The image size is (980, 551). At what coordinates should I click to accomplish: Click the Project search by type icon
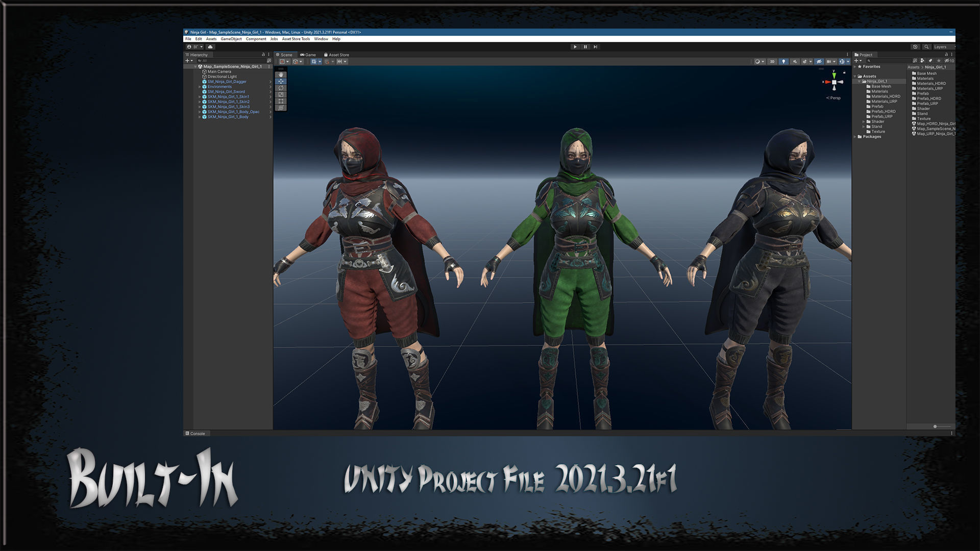point(922,61)
